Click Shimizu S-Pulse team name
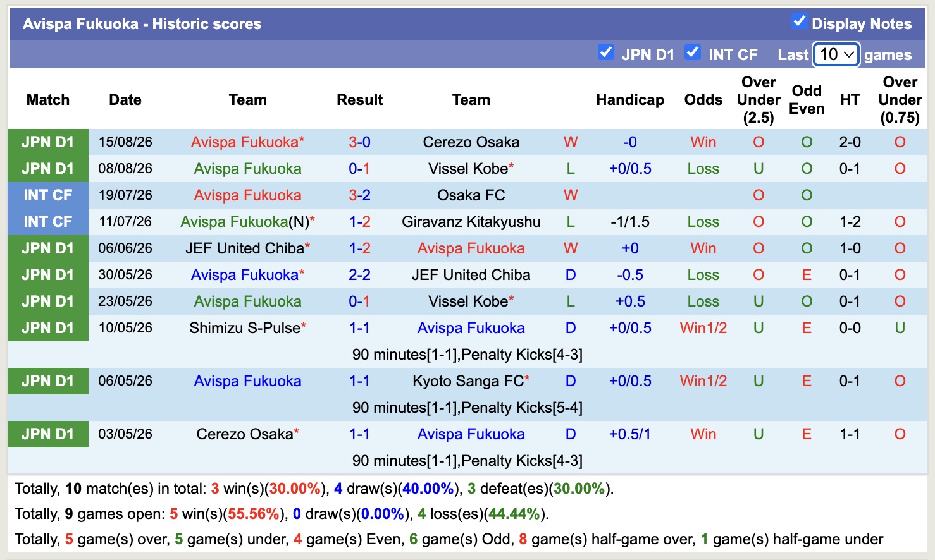Viewport: 935px width, 560px height. 245,328
